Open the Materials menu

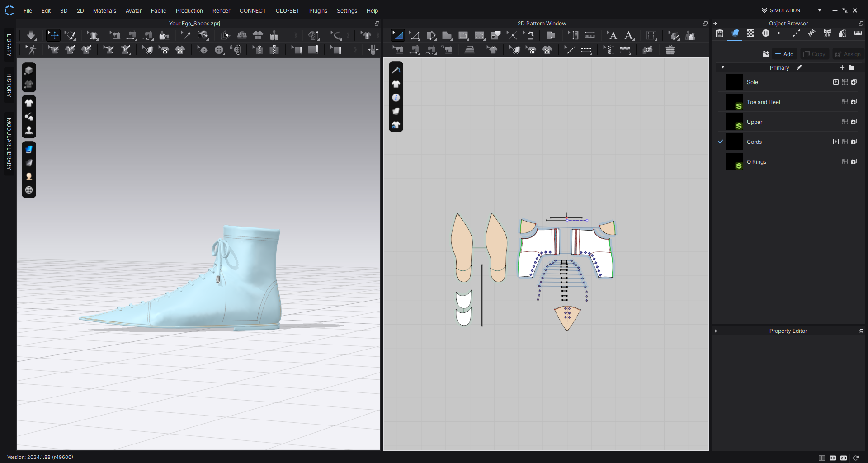(x=104, y=10)
